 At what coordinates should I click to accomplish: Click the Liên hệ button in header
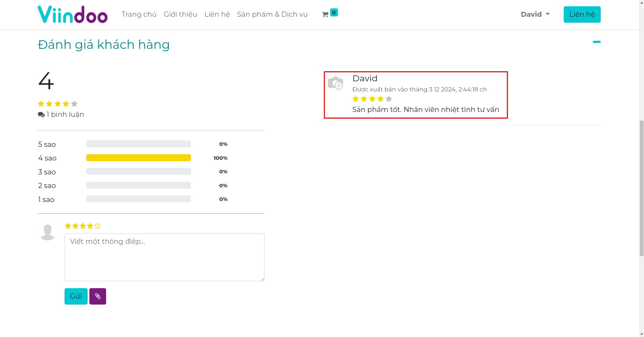pyautogui.click(x=582, y=14)
